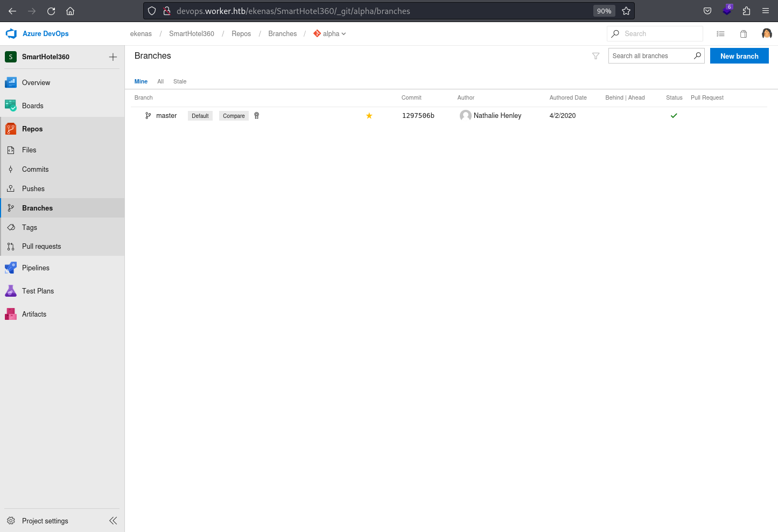The height and width of the screenshot is (532, 778).
Task: Unfavorite the master branch star
Action: coord(369,116)
